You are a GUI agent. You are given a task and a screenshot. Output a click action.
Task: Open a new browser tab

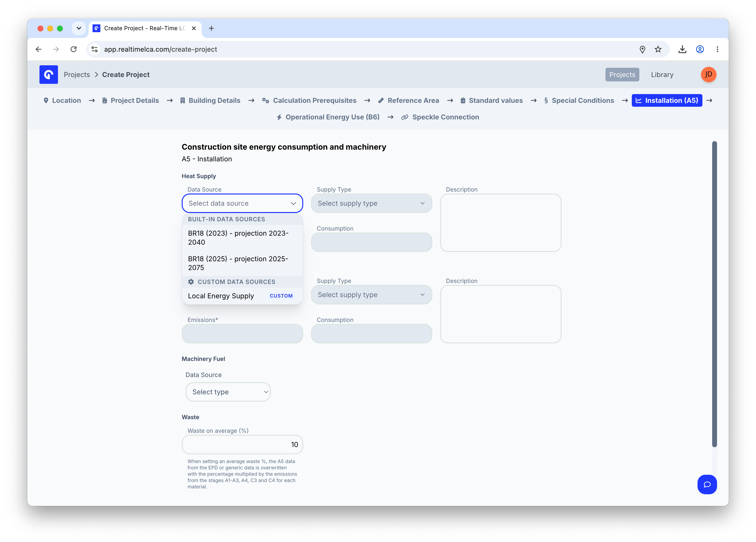click(x=211, y=28)
